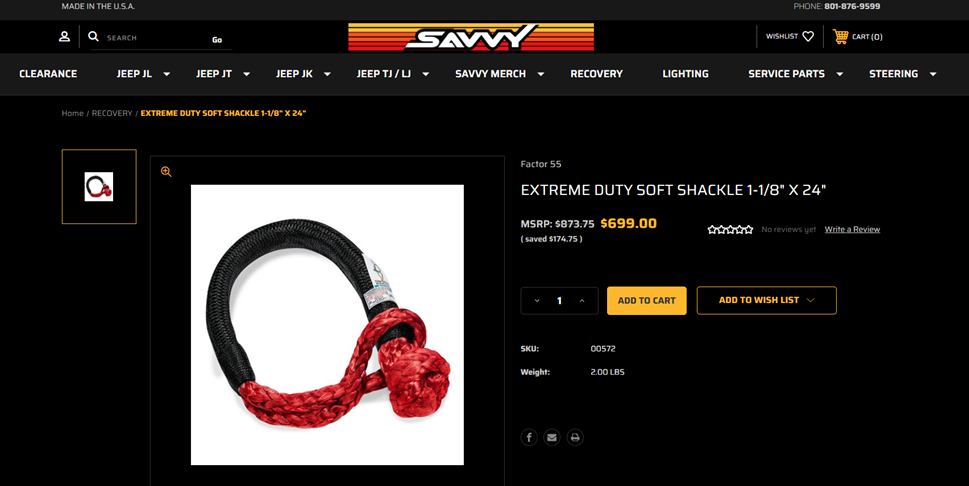The width and height of the screenshot is (969, 486).
Task: Open the wishlist heart icon
Action: (x=808, y=36)
